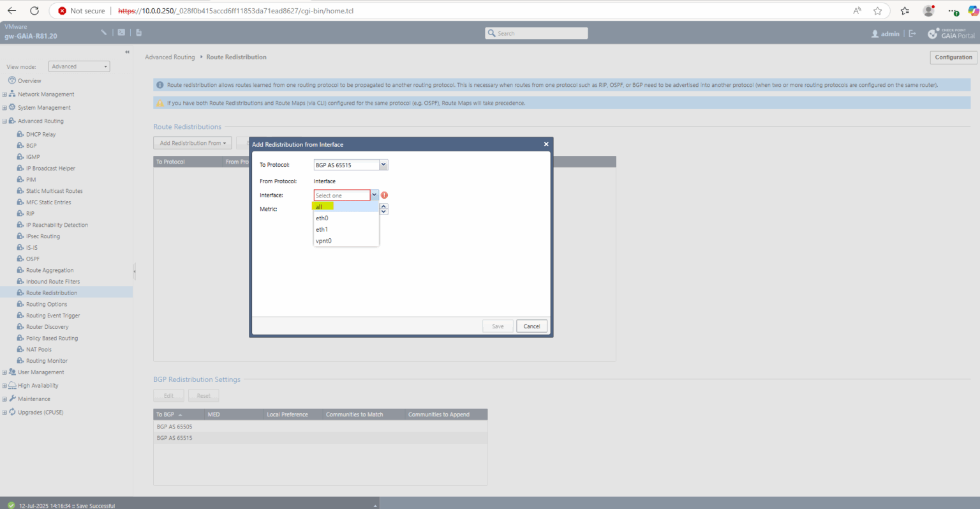Click the admin logout icon
The image size is (980, 509).
(912, 34)
